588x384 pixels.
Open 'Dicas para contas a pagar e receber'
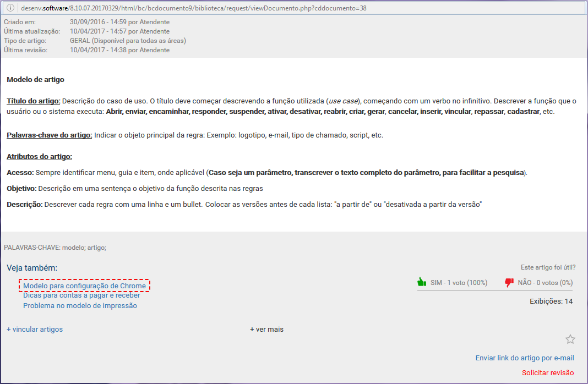[x=81, y=295]
